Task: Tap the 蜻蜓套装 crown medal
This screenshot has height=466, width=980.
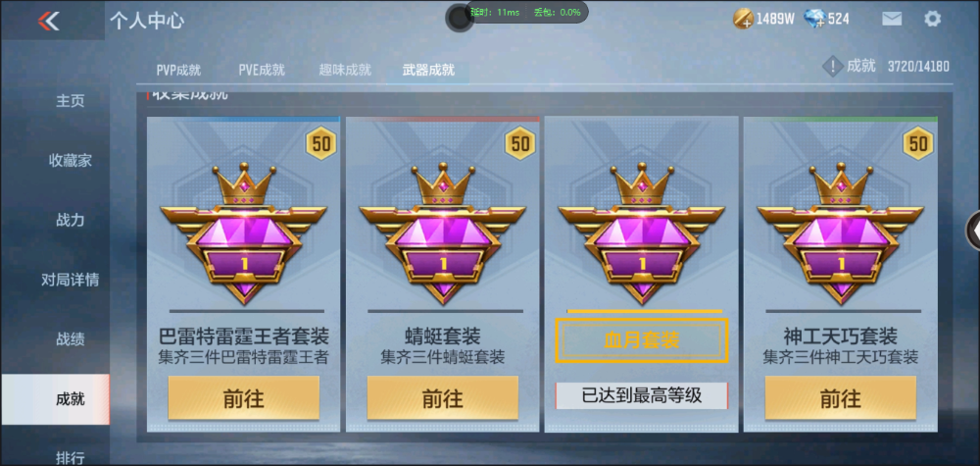Action: coord(443,234)
